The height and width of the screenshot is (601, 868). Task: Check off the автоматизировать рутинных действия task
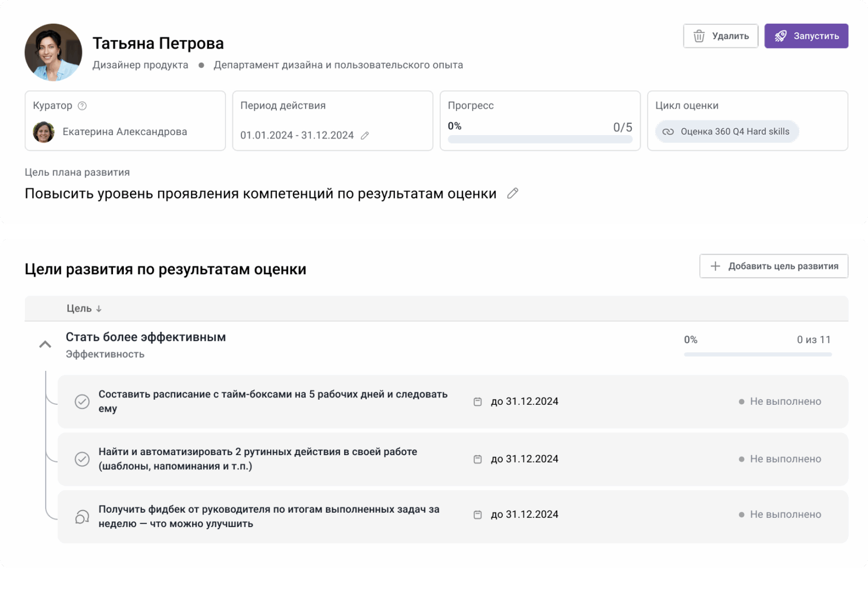pos(82,459)
